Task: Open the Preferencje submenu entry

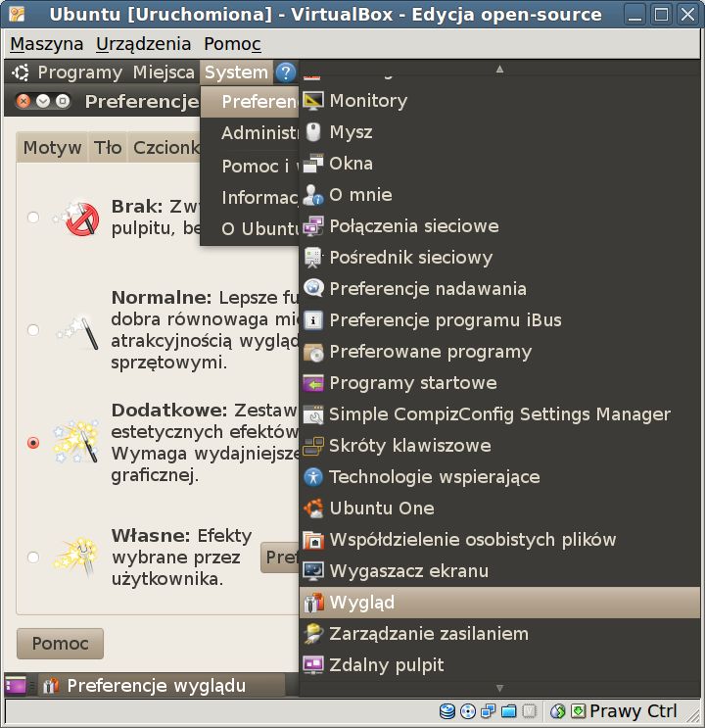Action: (250, 102)
